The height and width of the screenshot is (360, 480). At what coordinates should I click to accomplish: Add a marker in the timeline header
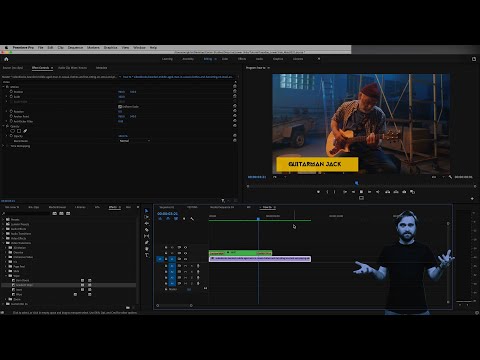click(x=184, y=219)
